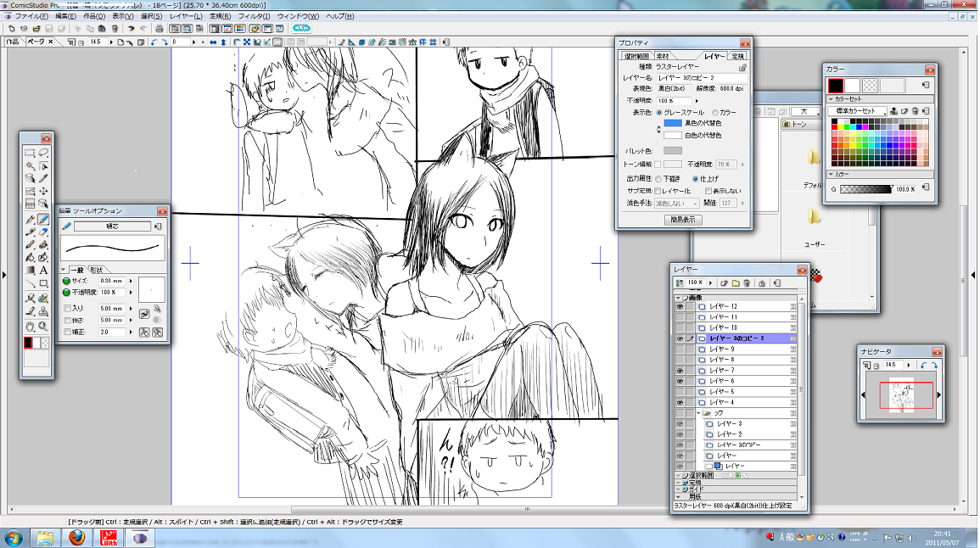Open Firefox from the taskbar
Viewport: 980px width, 548px height.
point(77,537)
